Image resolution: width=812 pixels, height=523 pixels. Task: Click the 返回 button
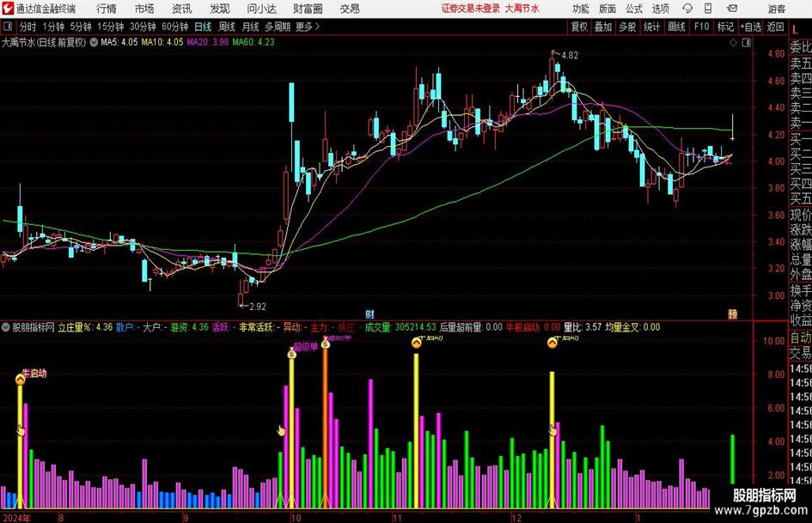(775, 27)
